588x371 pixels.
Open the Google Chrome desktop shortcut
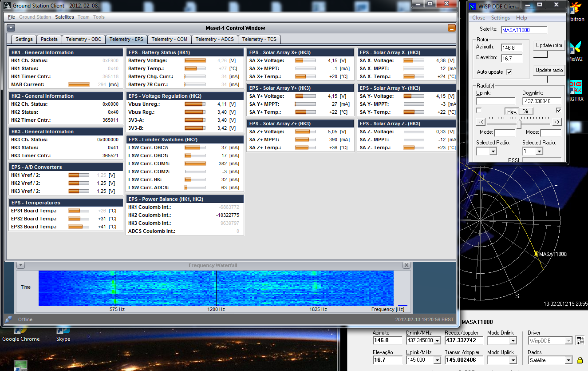[20, 332]
